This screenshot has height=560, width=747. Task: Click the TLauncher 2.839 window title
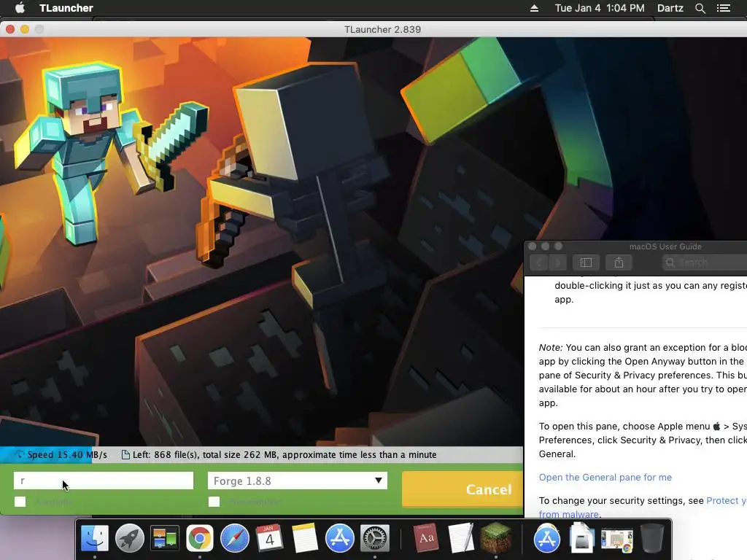tap(382, 29)
